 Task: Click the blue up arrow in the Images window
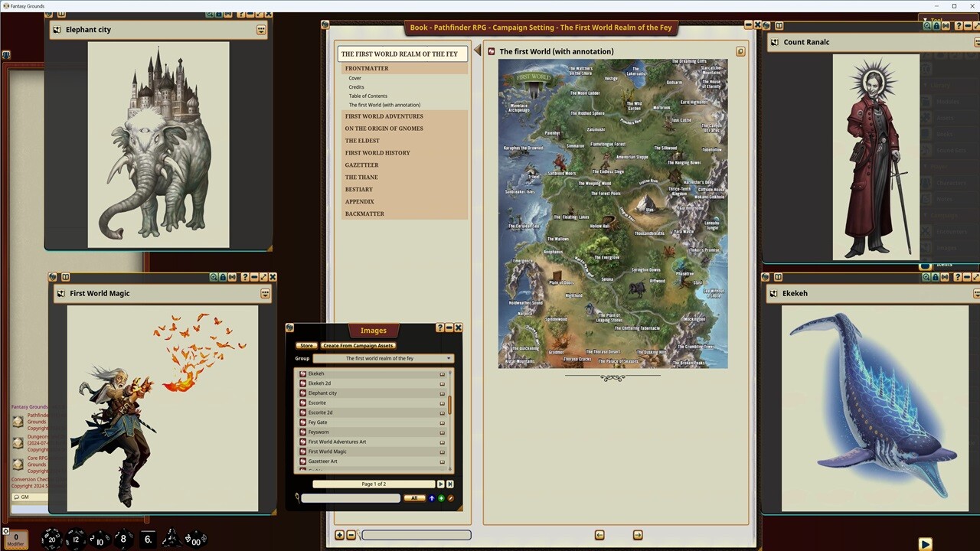pos(431,498)
